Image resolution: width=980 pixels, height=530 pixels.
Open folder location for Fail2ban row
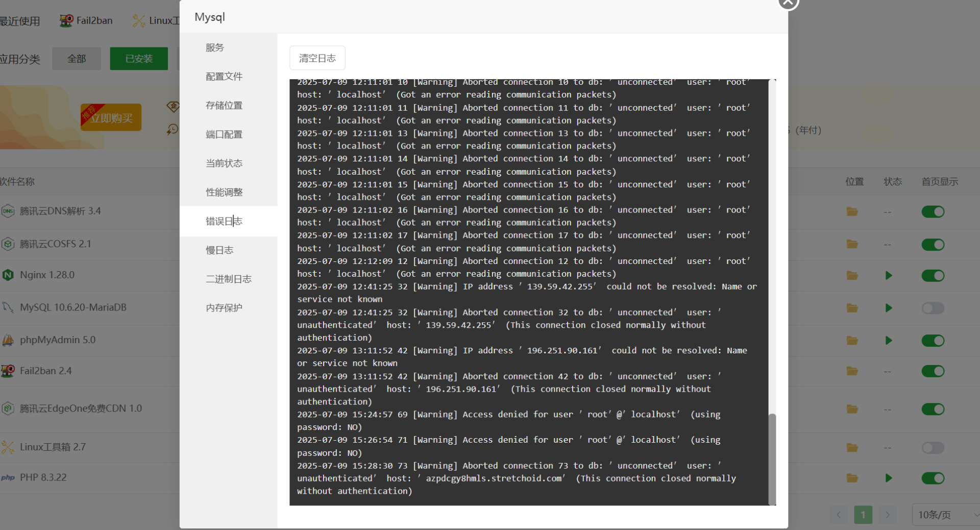tap(852, 371)
